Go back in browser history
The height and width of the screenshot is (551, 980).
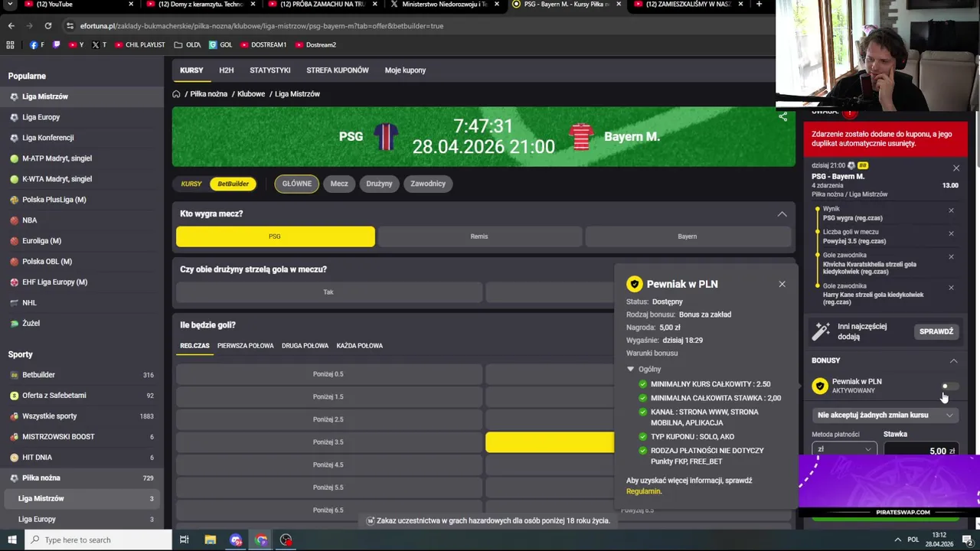tap(11, 25)
